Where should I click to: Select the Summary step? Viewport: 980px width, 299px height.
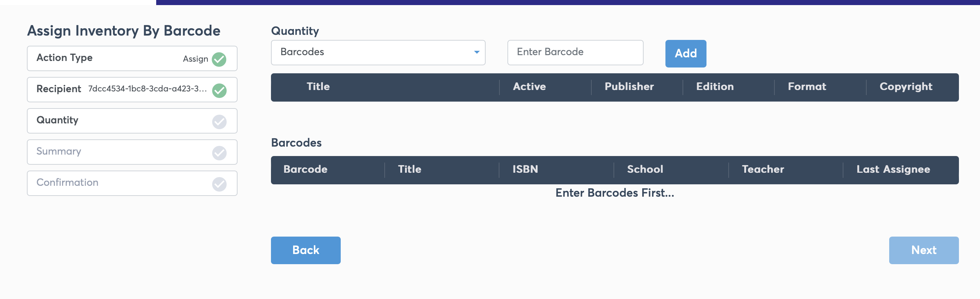[132, 152]
